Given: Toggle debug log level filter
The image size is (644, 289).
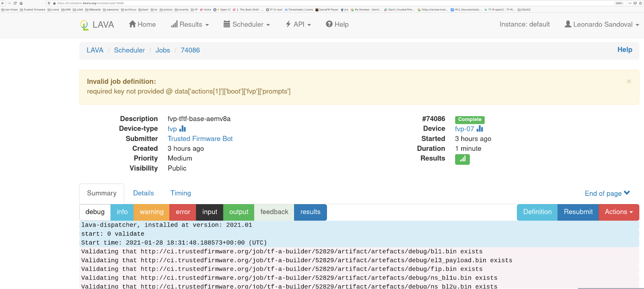Looking at the screenshot, I should [x=95, y=212].
